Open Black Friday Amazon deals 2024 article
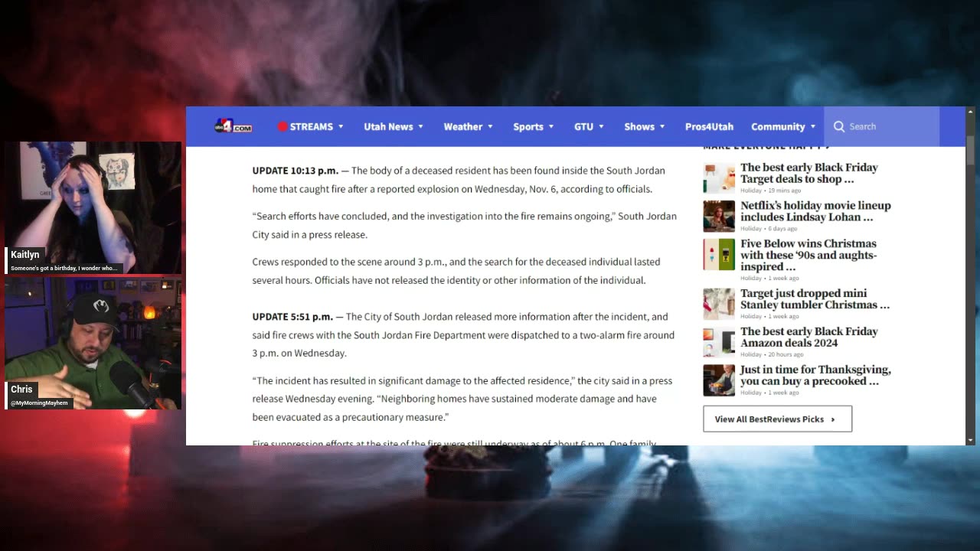This screenshot has width=980, height=551. (809, 337)
